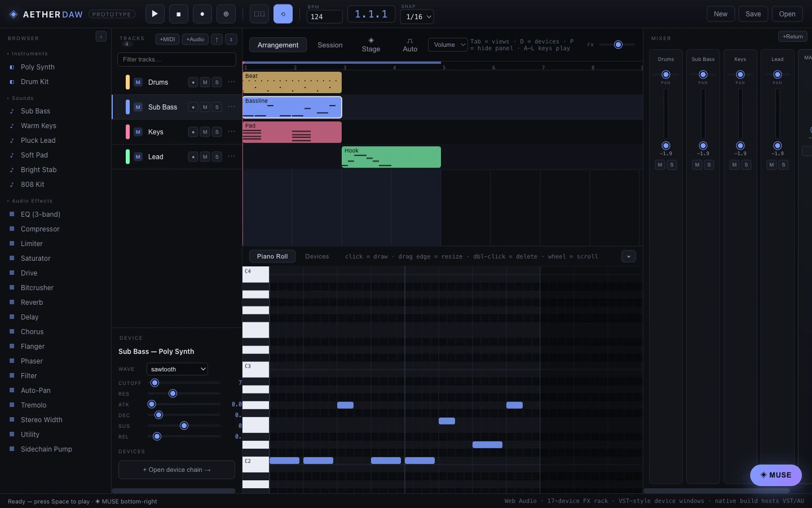Toggle the highlighted loop button
Image resolution: width=812 pixels, height=508 pixels.
tap(283, 14)
